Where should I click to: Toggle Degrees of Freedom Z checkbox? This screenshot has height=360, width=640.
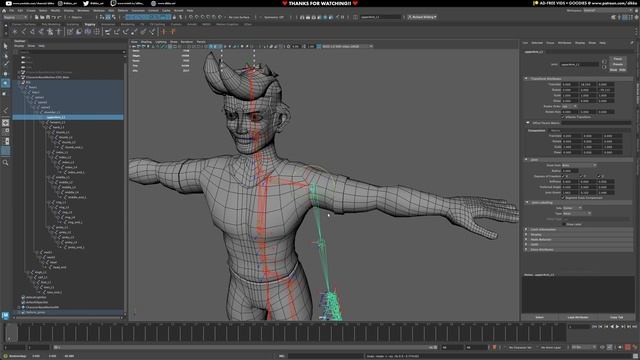point(599,176)
